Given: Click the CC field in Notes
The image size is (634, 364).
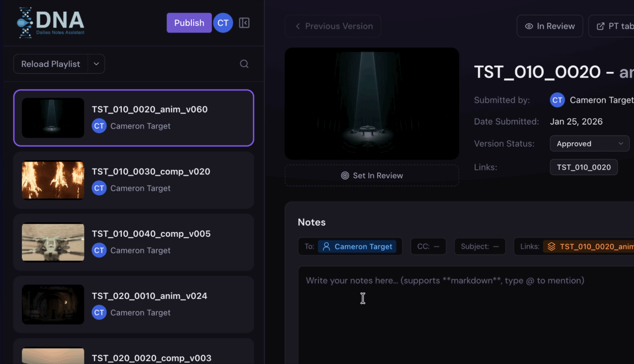Looking at the screenshot, I should 428,247.
